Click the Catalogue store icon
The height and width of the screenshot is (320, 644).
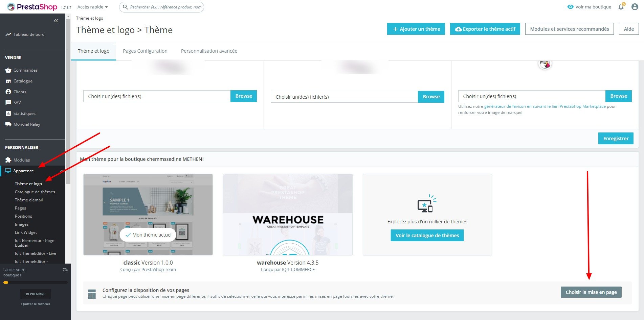8,81
